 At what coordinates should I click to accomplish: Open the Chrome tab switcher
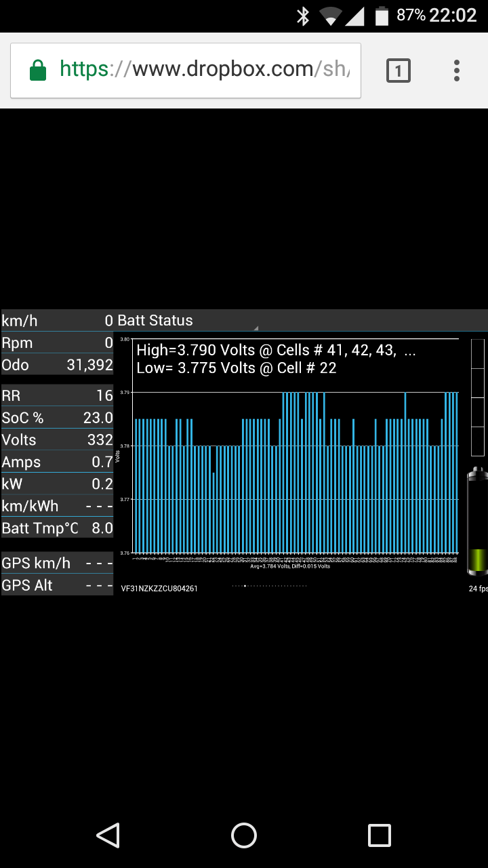[x=398, y=71]
